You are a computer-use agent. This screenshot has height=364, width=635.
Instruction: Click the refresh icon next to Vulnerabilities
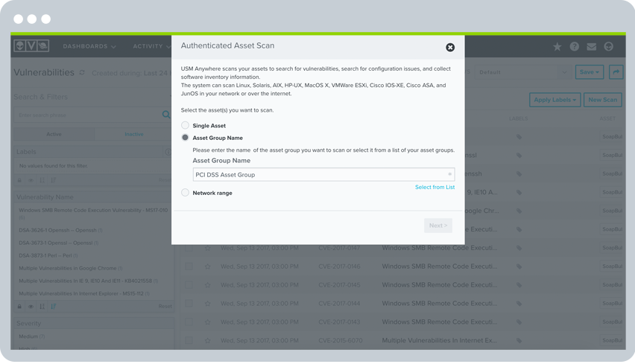tap(83, 73)
